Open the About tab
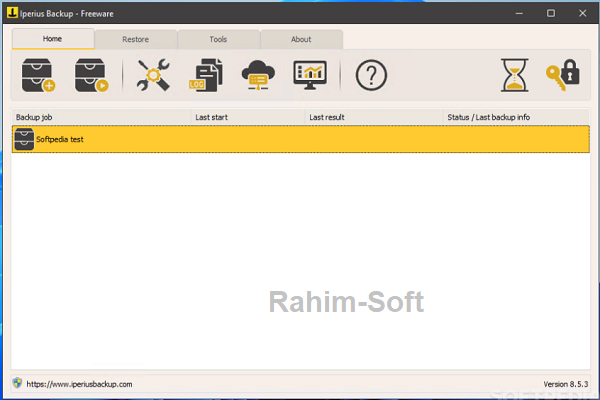 pos(302,39)
